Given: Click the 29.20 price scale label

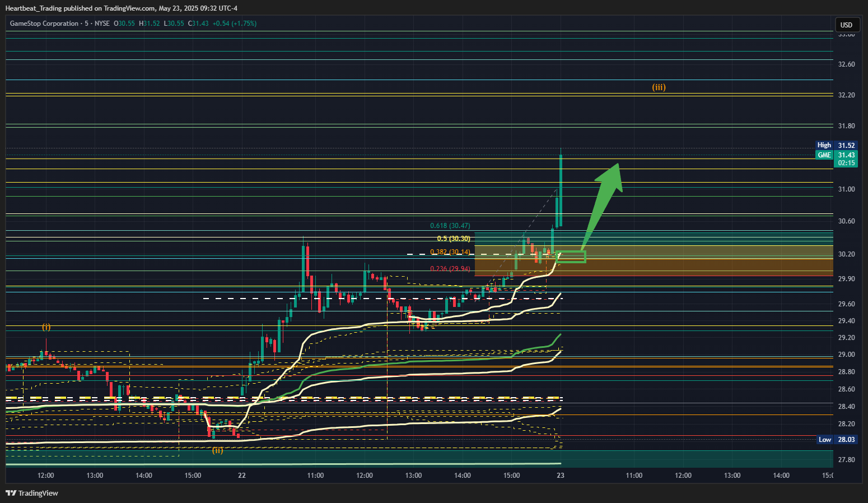Looking at the screenshot, I should coord(846,338).
